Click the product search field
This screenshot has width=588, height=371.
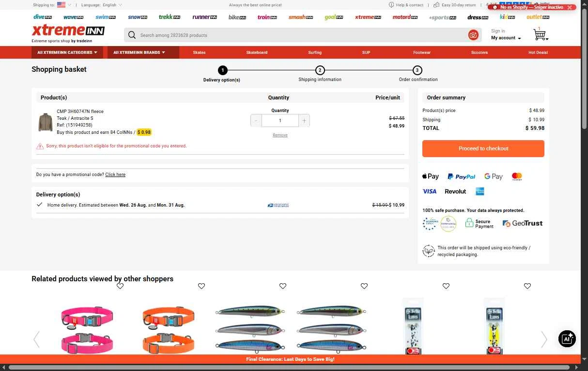coord(303,35)
